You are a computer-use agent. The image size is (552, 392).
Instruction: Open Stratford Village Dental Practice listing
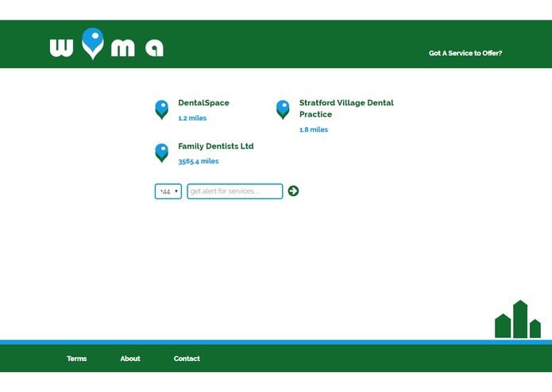click(346, 108)
